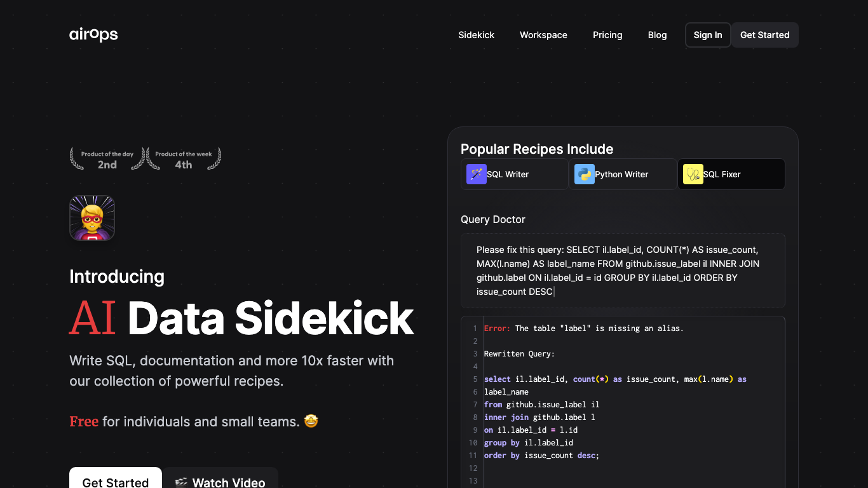Switch to the SQL Fixer recipe tab
The image size is (868, 488).
731,174
